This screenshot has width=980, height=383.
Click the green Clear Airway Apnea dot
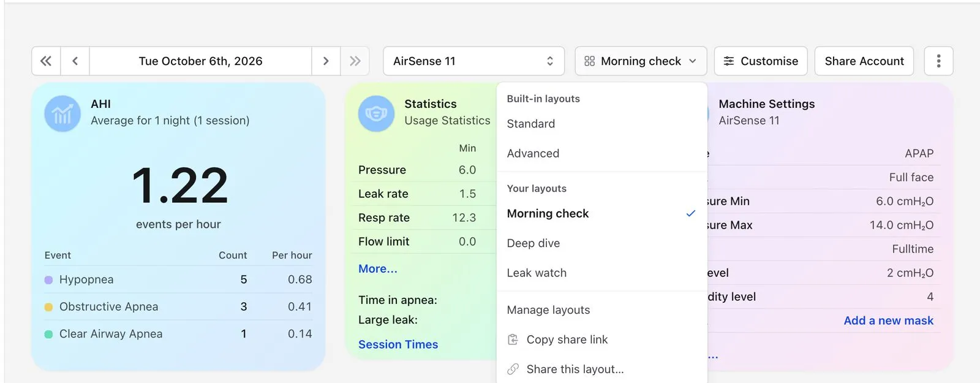pos(48,335)
